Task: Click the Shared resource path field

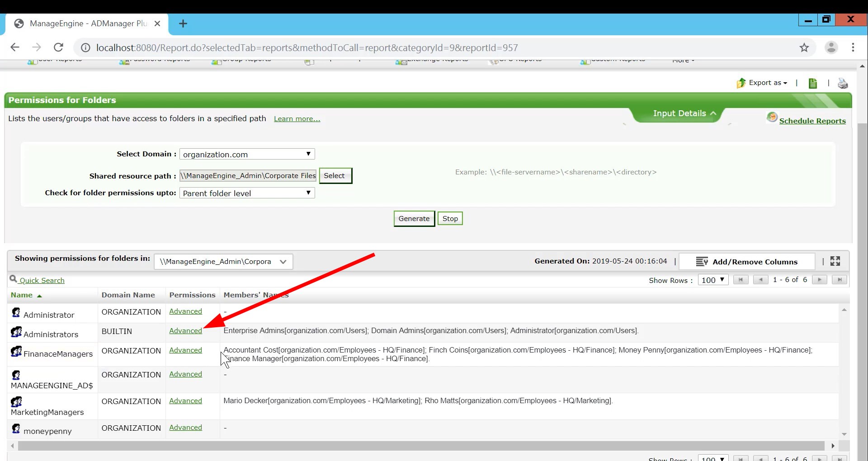Action: (248, 175)
